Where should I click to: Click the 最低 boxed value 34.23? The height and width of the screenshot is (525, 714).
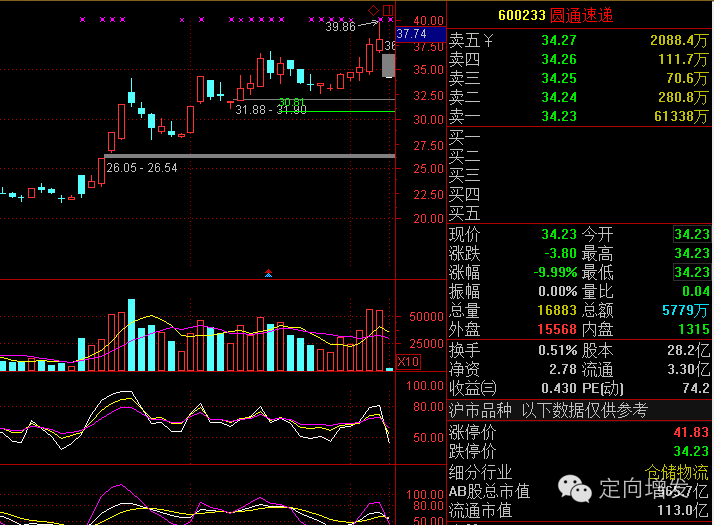(692, 272)
